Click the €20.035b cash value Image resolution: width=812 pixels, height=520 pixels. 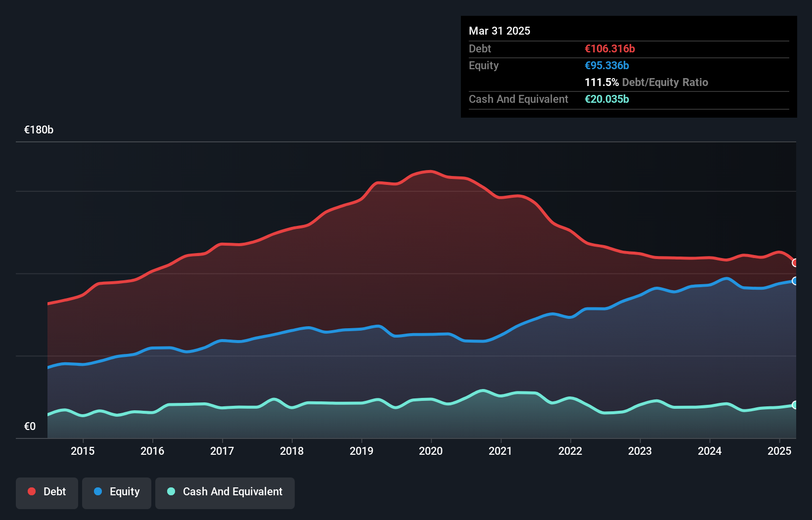click(607, 99)
